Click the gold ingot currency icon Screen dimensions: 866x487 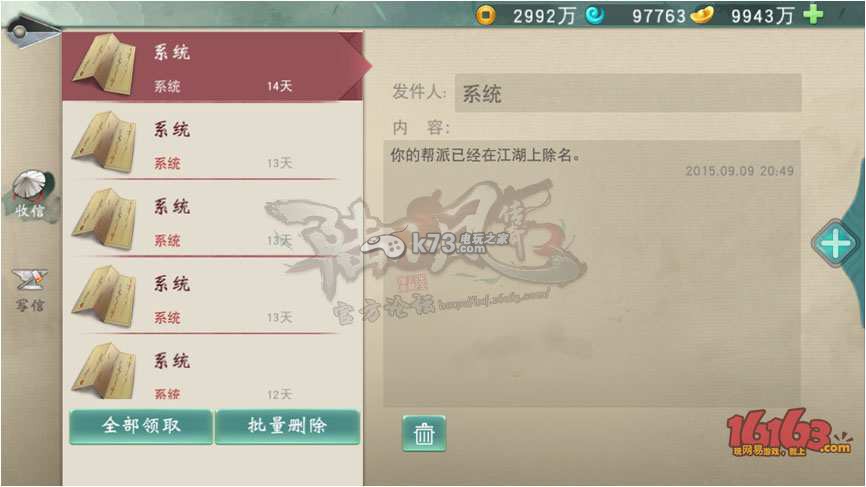tap(703, 15)
